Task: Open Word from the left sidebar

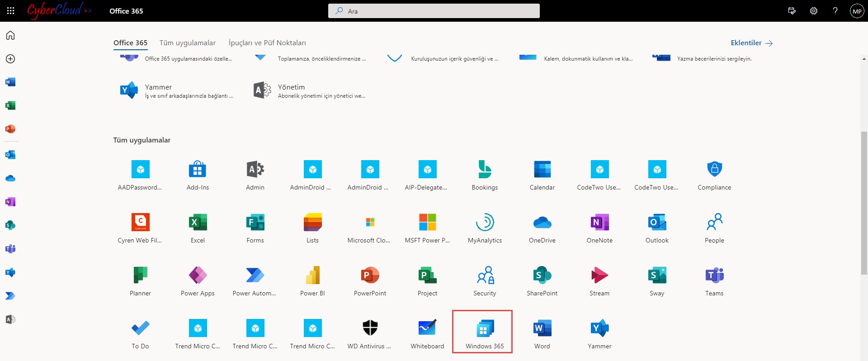Action: (10, 82)
